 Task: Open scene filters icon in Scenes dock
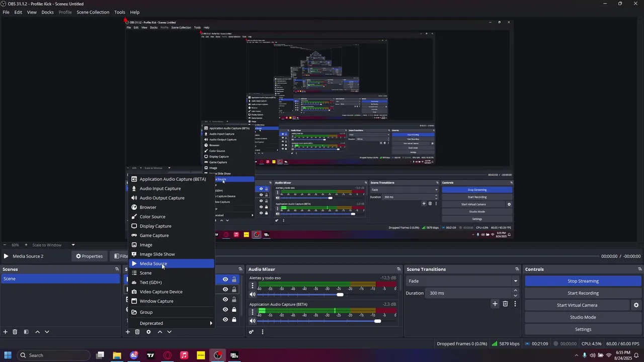(x=26, y=332)
